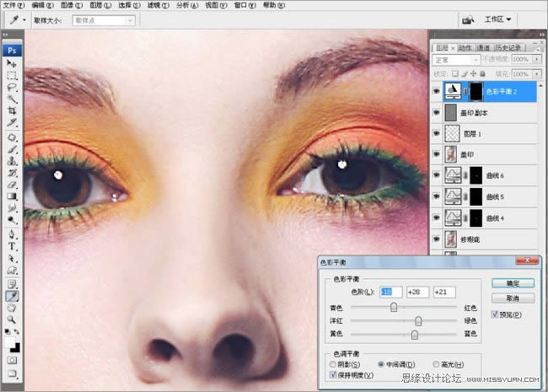Screen dimensions: 548x392
Task: Switch to the 通道 tab
Action: (484, 47)
